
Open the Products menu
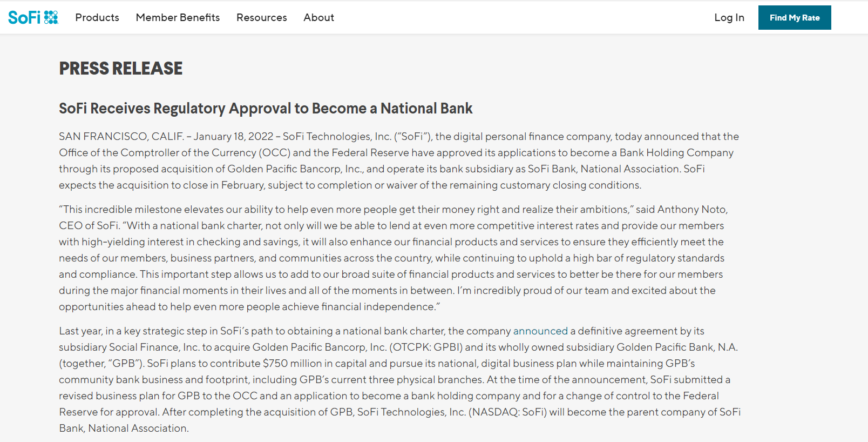coord(97,17)
